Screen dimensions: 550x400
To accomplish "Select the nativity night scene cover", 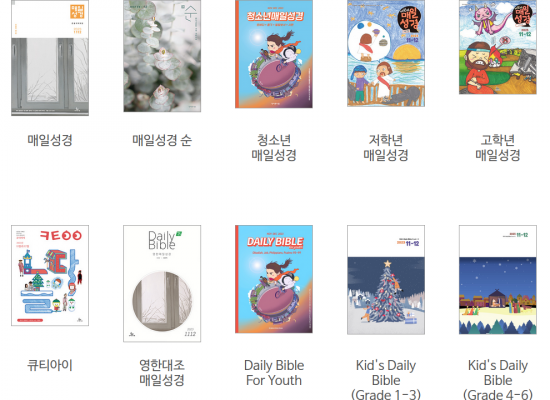I will pos(498,280).
